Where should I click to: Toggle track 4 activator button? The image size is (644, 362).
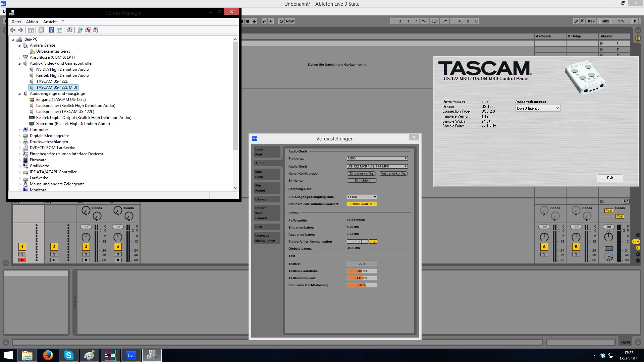118,247
